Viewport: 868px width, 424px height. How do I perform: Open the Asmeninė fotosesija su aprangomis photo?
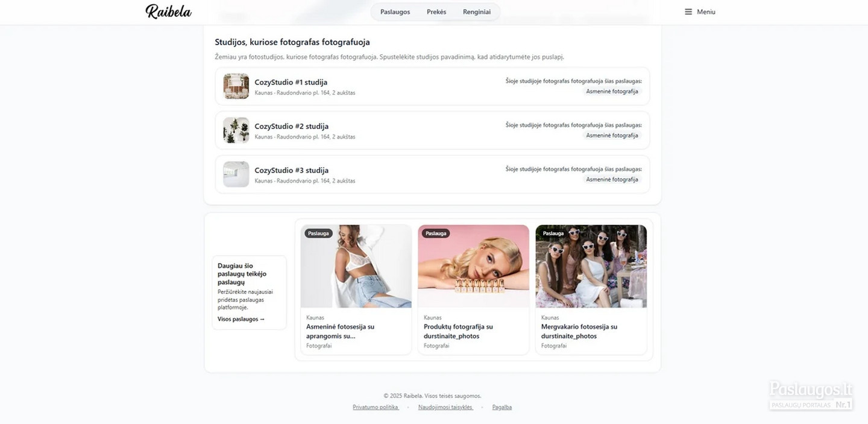point(356,267)
